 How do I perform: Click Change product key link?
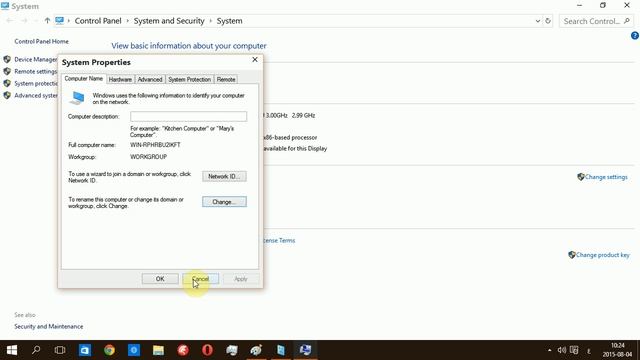[x=602, y=255]
